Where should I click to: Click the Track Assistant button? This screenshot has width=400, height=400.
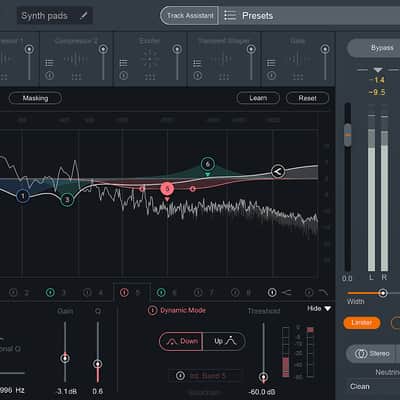coord(190,15)
